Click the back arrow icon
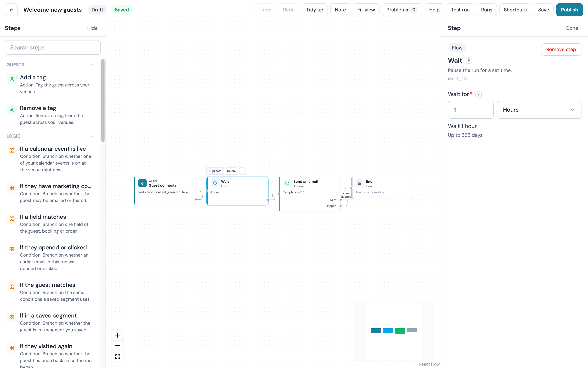Screen dimensions: 588x368 coord(11,10)
